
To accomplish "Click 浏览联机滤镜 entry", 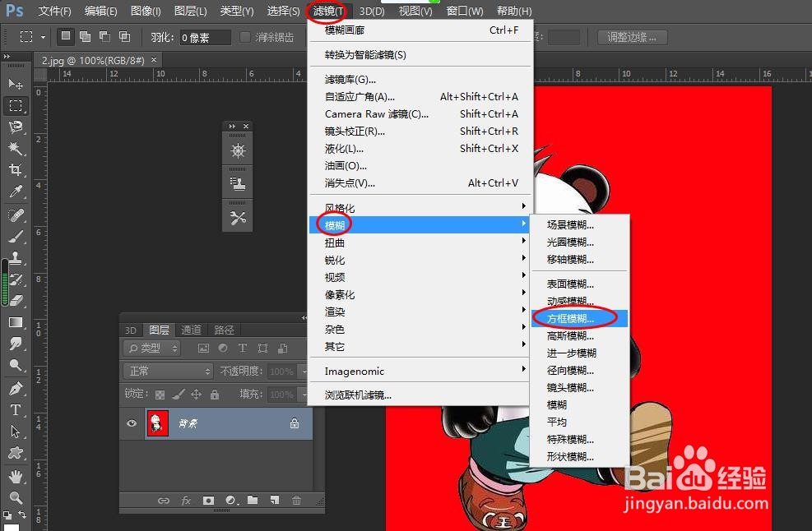I will click(420, 395).
